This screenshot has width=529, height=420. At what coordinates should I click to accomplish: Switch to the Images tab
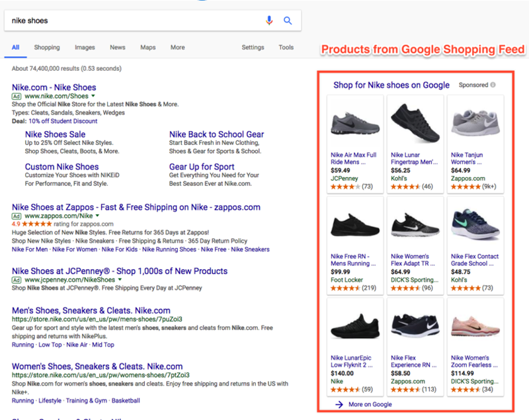click(85, 48)
